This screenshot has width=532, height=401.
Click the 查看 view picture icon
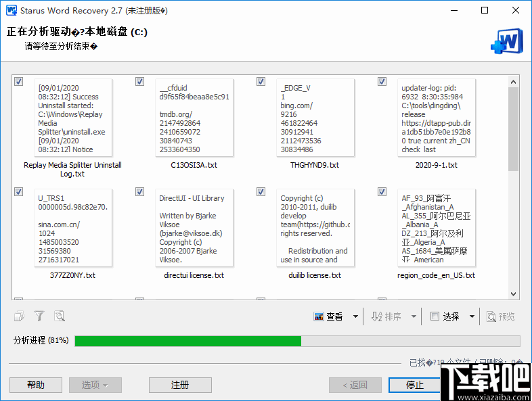point(319,316)
